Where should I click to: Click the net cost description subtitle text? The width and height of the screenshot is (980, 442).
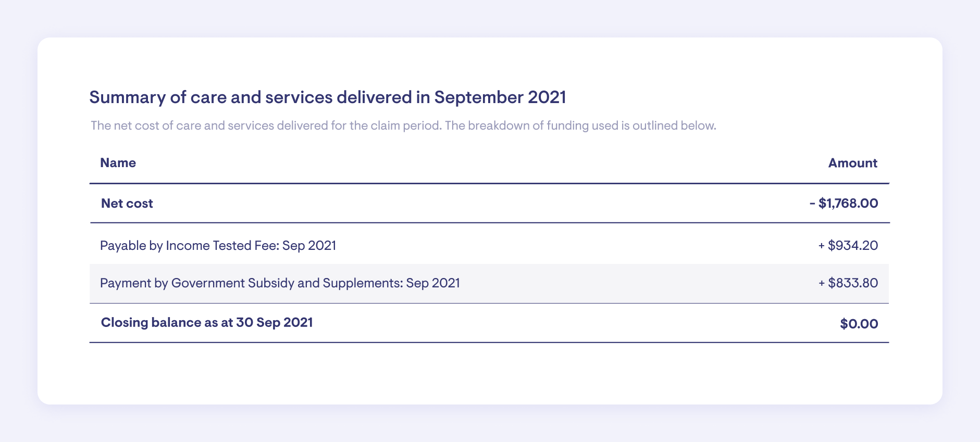click(403, 125)
